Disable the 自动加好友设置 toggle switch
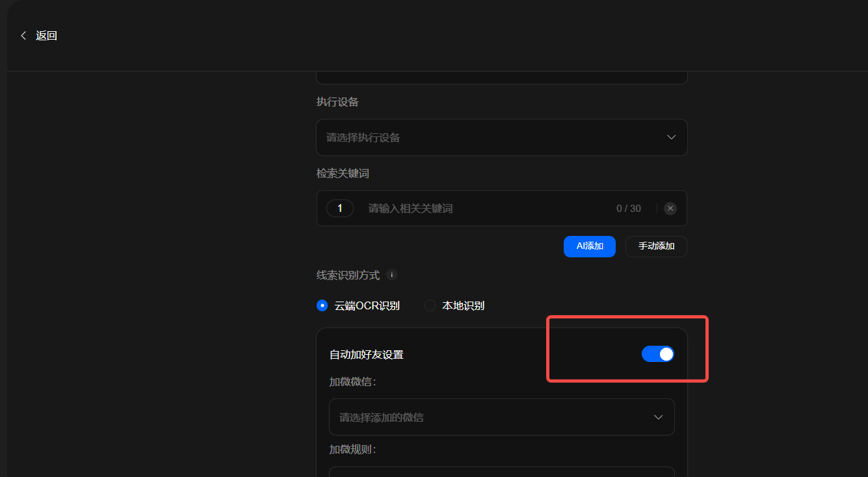The width and height of the screenshot is (868, 477). 657,354
